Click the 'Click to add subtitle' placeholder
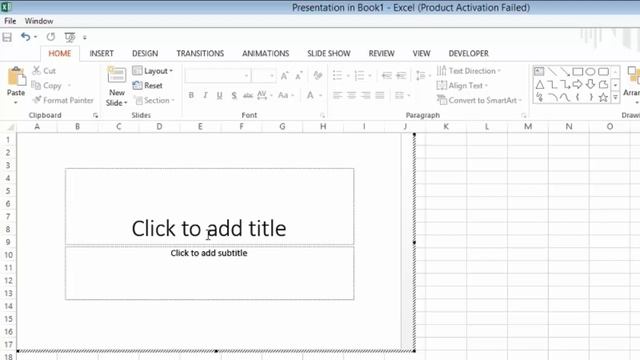 [209, 273]
